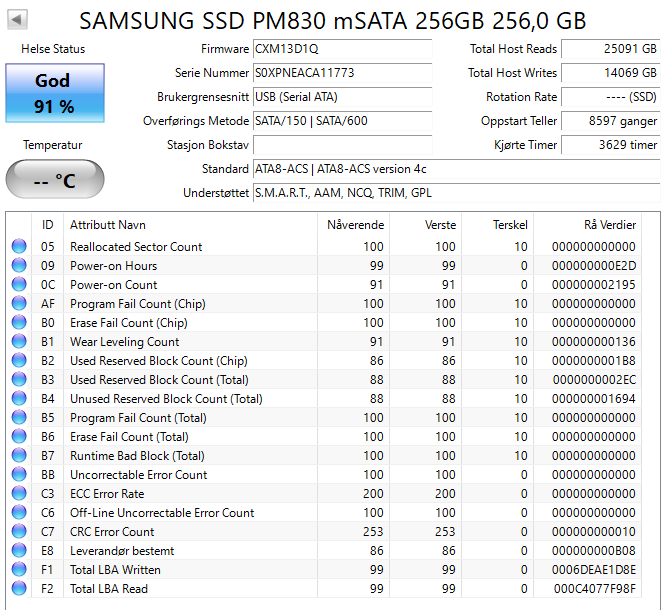666x610 pixels.
Task: Click the Serie Nummer text field
Action: (342, 73)
